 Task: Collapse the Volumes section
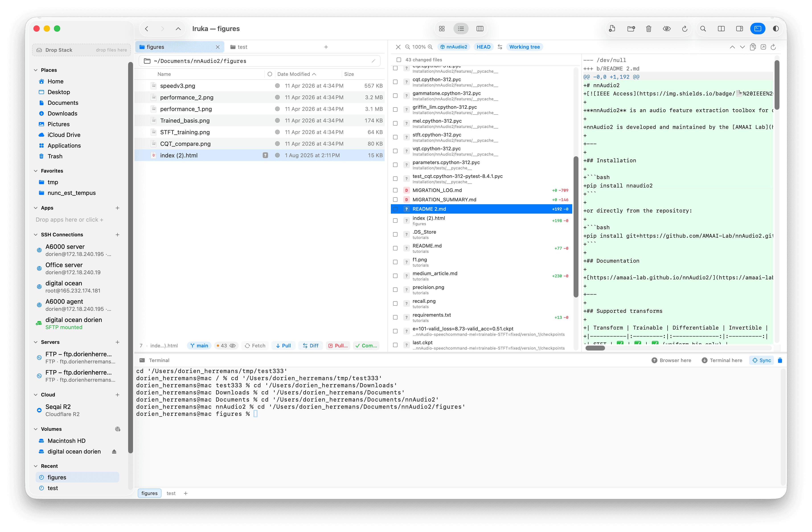pos(36,429)
